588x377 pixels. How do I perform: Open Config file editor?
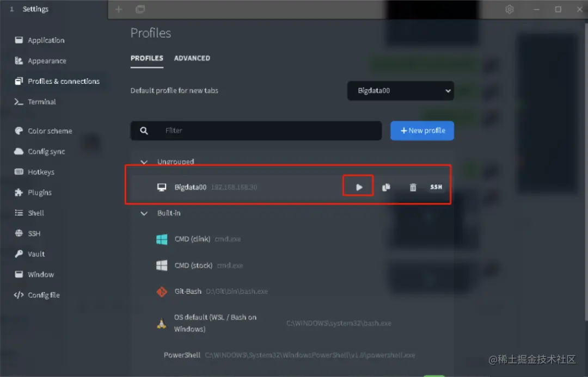coord(37,295)
